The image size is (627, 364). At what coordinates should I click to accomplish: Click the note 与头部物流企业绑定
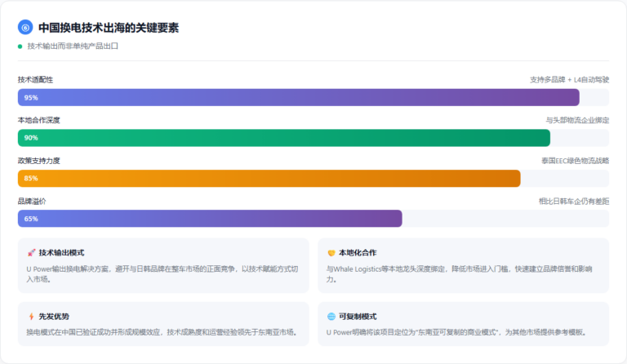point(577,120)
